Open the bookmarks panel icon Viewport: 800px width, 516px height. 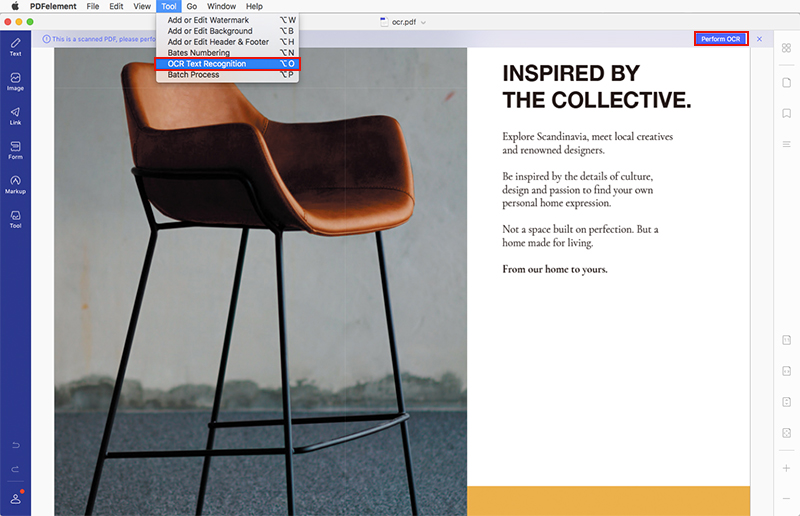click(x=786, y=113)
